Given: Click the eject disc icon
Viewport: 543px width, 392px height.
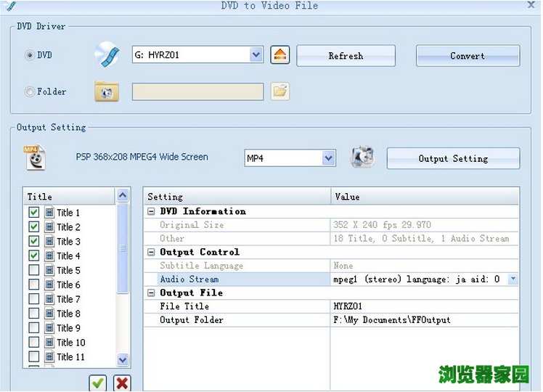Looking at the screenshot, I should coord(280,55).
